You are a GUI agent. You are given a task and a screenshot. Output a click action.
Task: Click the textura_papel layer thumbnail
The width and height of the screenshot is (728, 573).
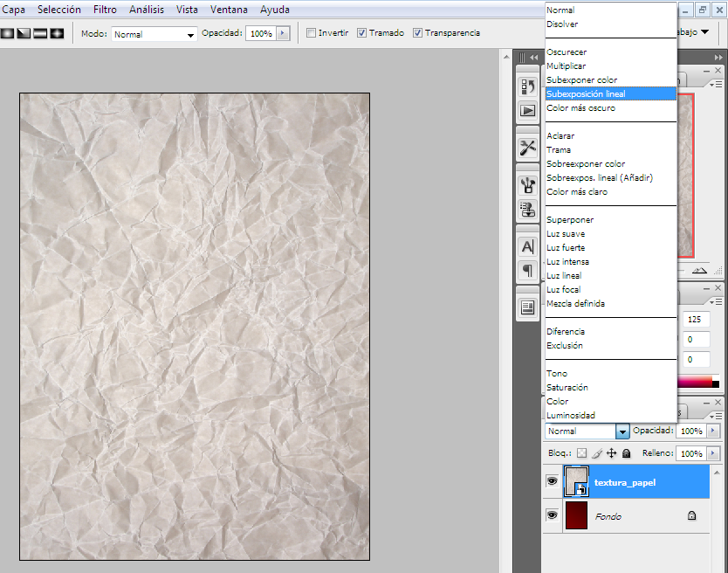576,481
